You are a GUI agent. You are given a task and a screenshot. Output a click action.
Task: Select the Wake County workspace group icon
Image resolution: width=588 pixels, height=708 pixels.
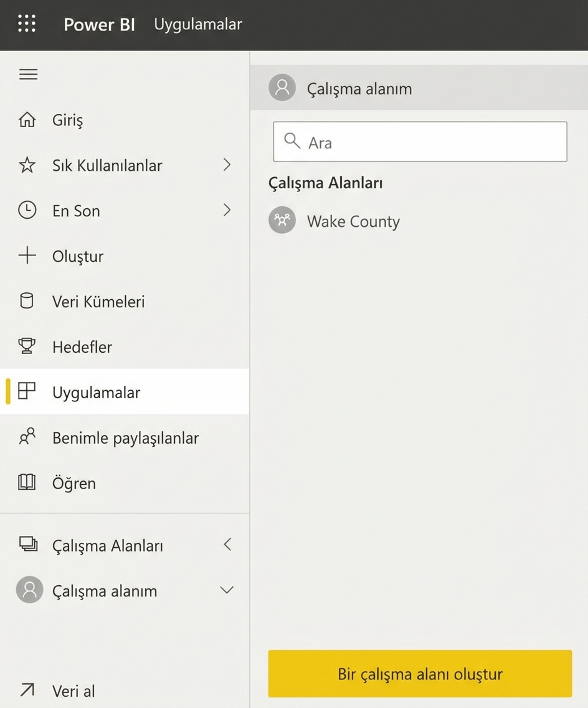click(x=282, y=221)
